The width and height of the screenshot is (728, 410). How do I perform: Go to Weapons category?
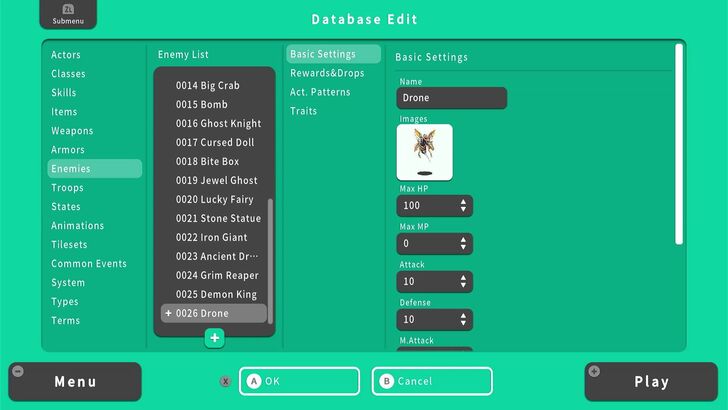pos(72,131)
